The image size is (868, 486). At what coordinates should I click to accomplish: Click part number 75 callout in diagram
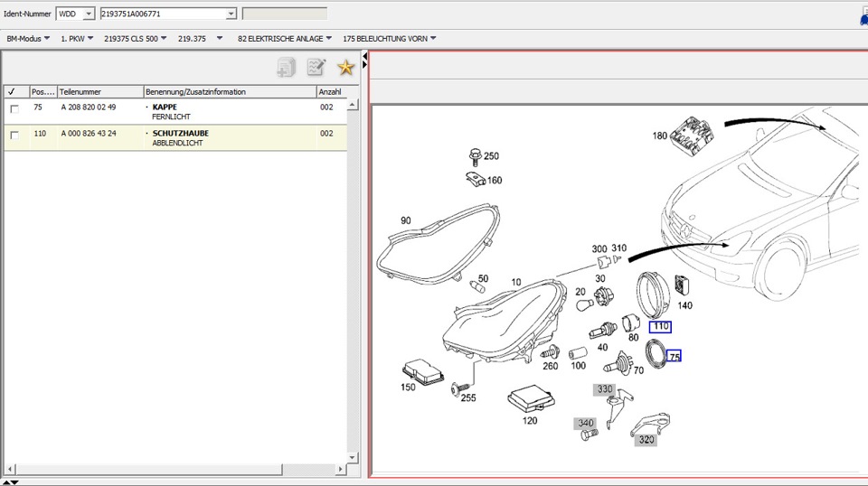pos(674,357)
